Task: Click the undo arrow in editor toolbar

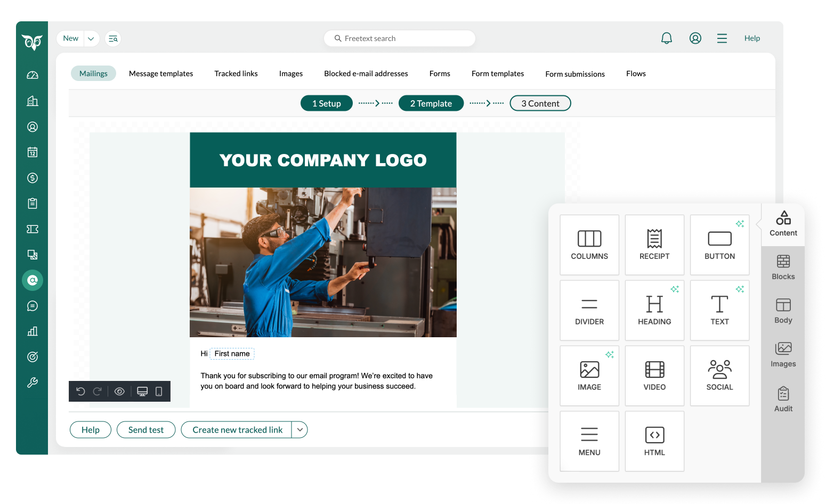Action: (x=80, y=392)
